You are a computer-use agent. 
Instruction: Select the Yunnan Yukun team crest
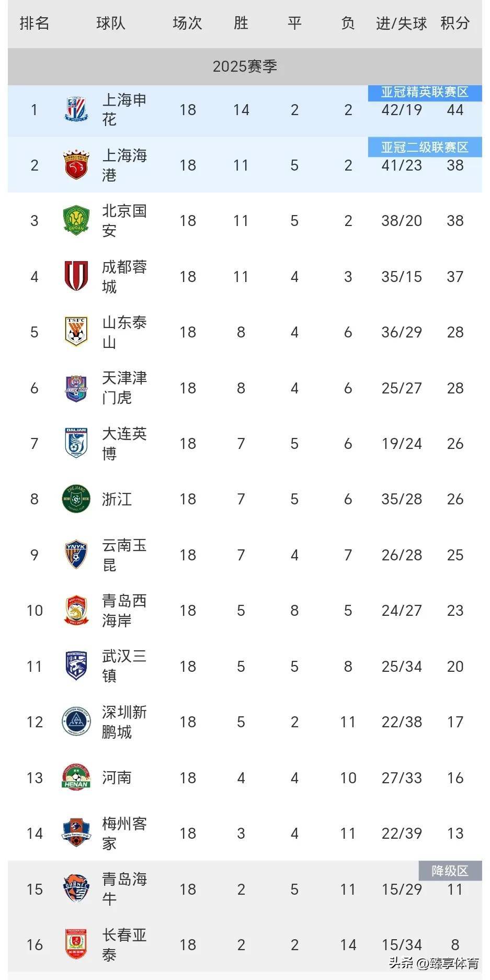point(76,555)
